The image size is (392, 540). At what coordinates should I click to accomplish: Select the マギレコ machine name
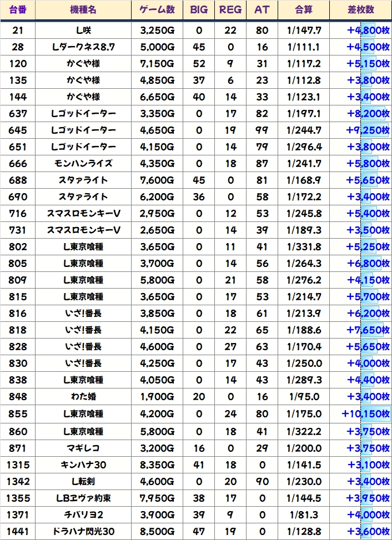click(83, 448)
